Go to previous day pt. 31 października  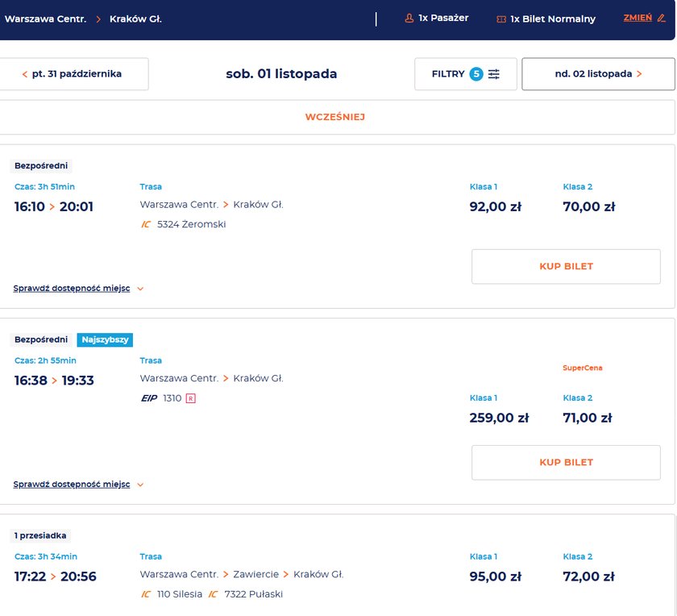73,74
